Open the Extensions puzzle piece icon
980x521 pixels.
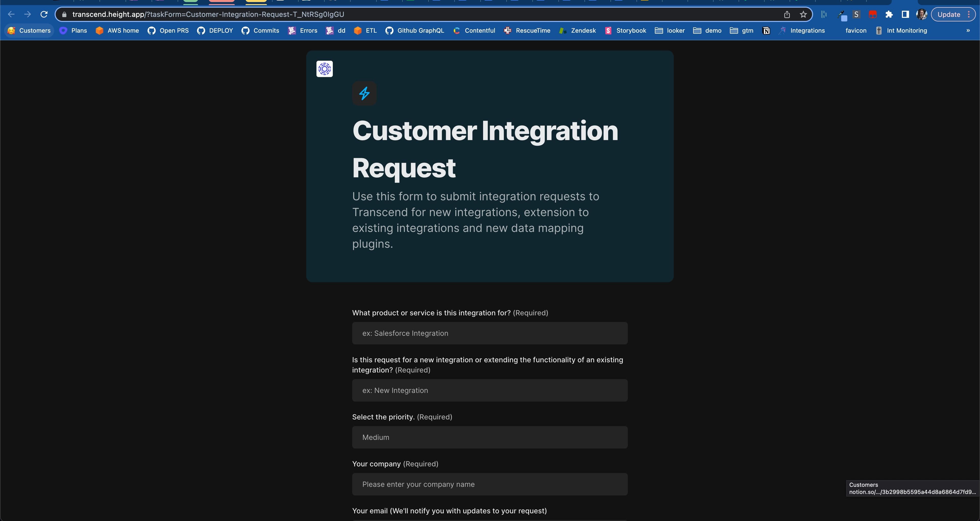point(889,15)
